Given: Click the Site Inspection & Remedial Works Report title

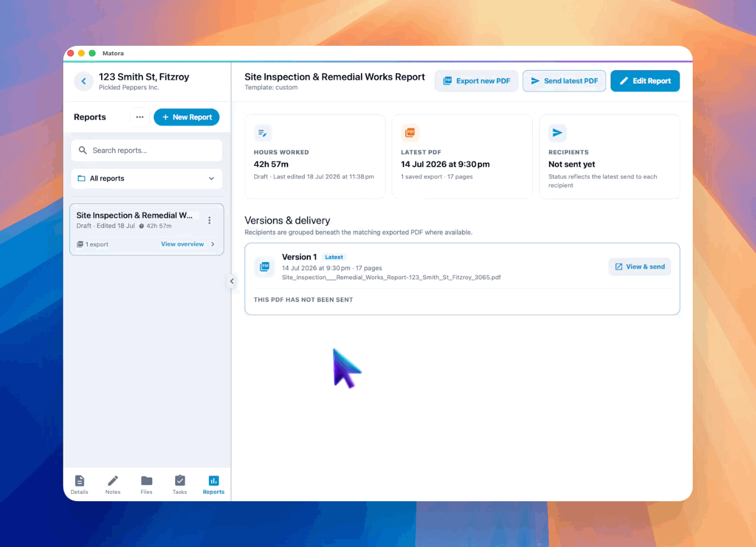Looking at the screenshot, I should pos(334,77).
